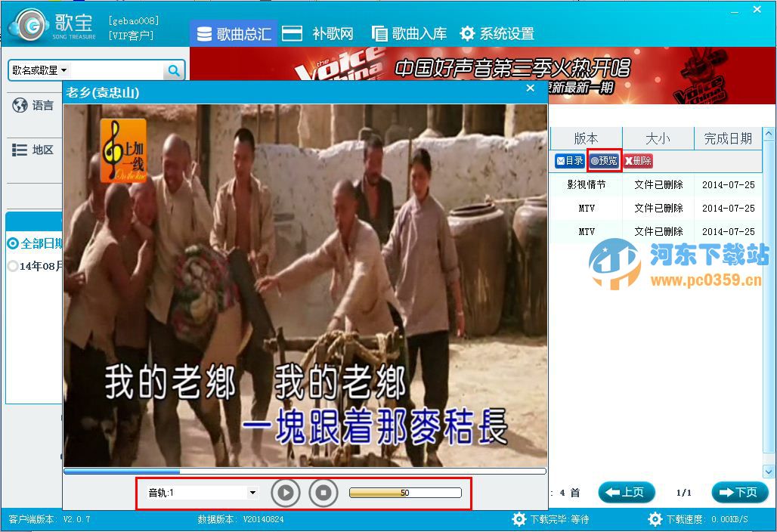
Task: Sort by the 完成日期 column header
Action: click(x=728, y=138)
